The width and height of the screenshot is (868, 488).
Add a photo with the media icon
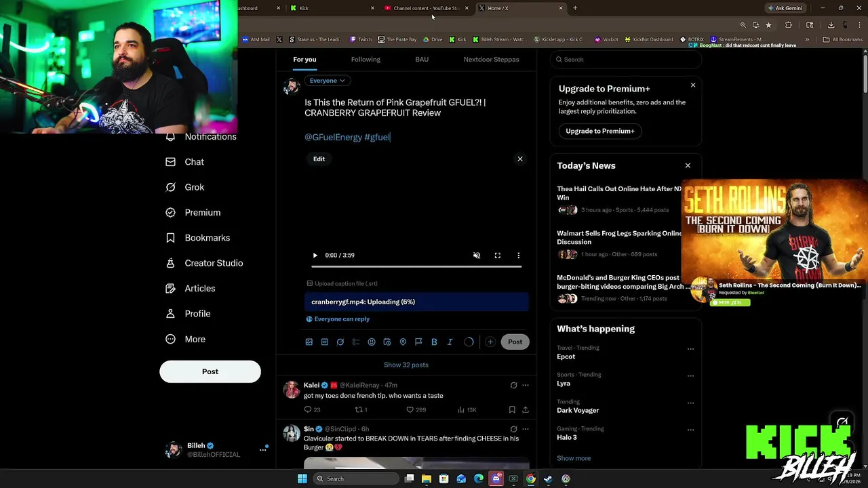coord(309,342)
